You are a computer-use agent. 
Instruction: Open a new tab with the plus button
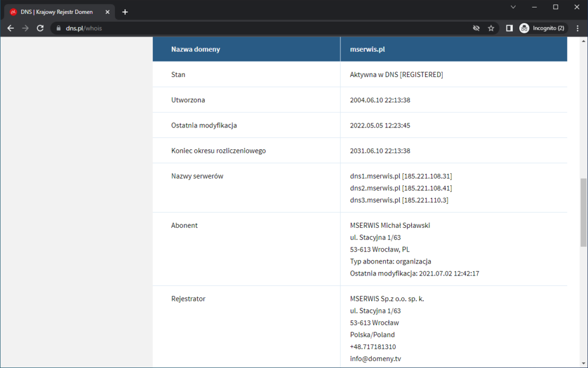click(125, 11)
